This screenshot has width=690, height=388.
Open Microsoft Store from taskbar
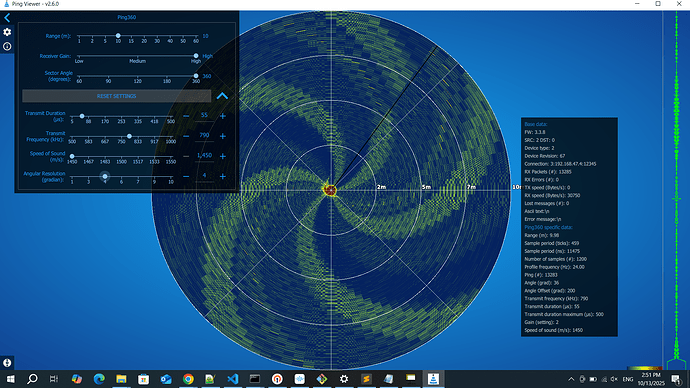point(143,379)
